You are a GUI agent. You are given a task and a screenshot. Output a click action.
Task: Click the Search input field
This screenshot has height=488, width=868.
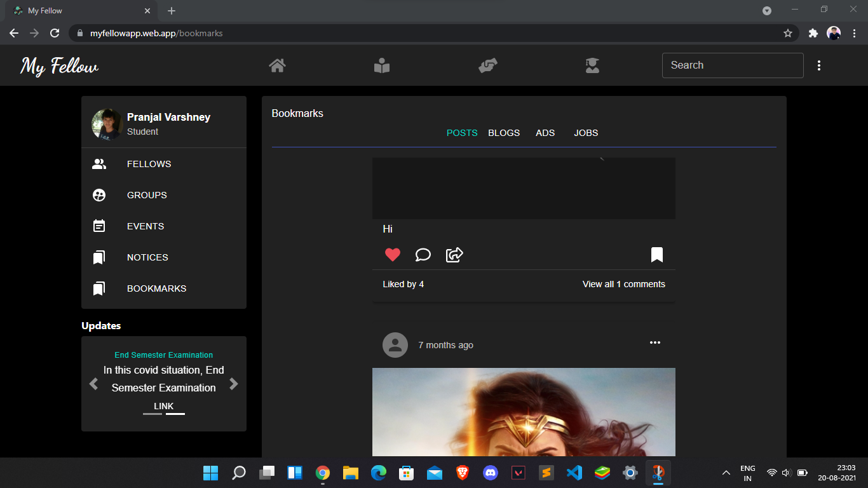733,65
